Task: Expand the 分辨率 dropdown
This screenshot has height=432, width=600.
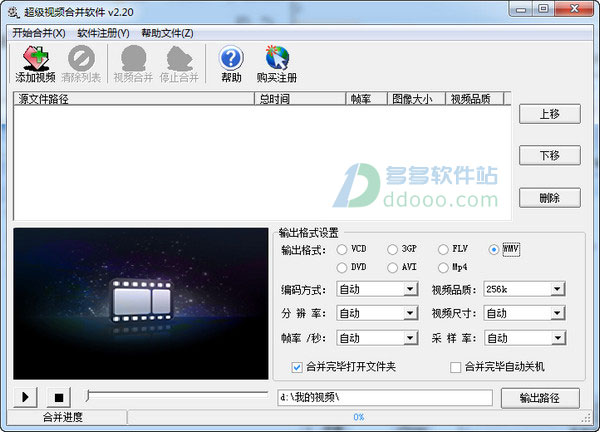Action: tap(410, 313)
